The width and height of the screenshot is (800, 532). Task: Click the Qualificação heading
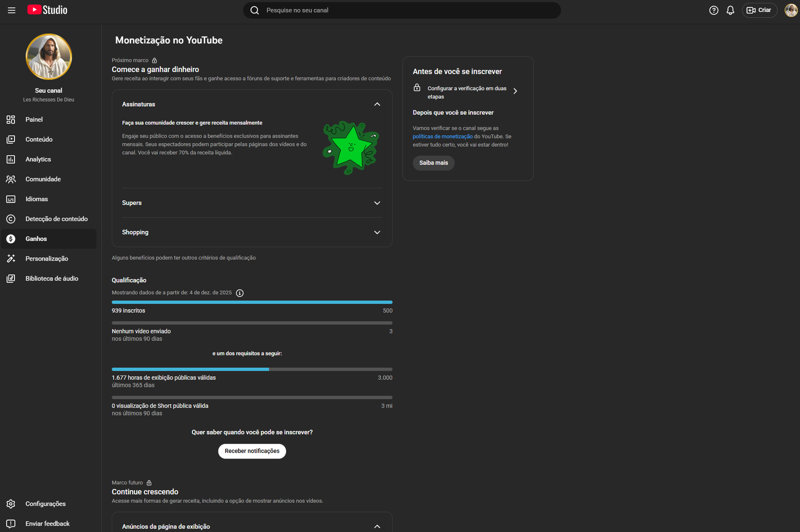tap(129, 280)
